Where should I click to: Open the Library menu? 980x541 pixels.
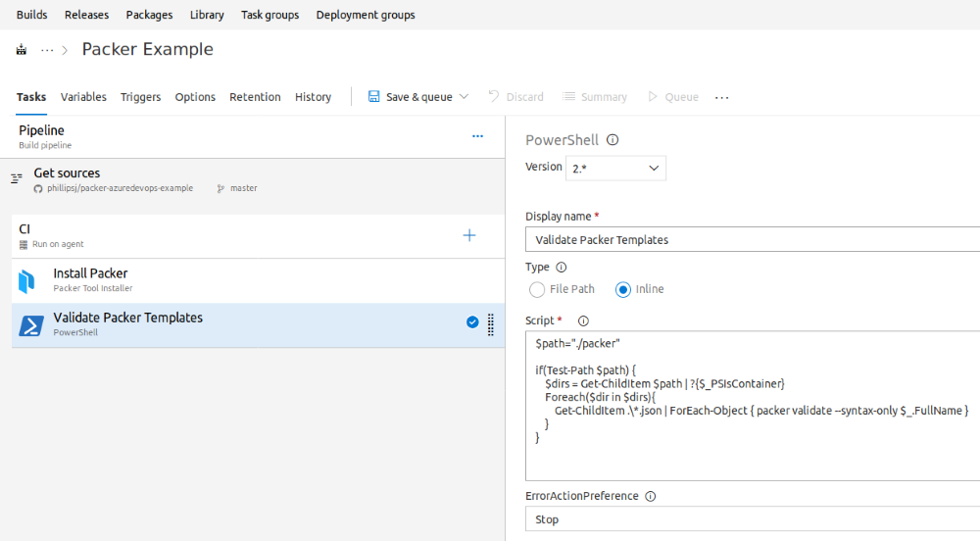[x=207, y=15]
